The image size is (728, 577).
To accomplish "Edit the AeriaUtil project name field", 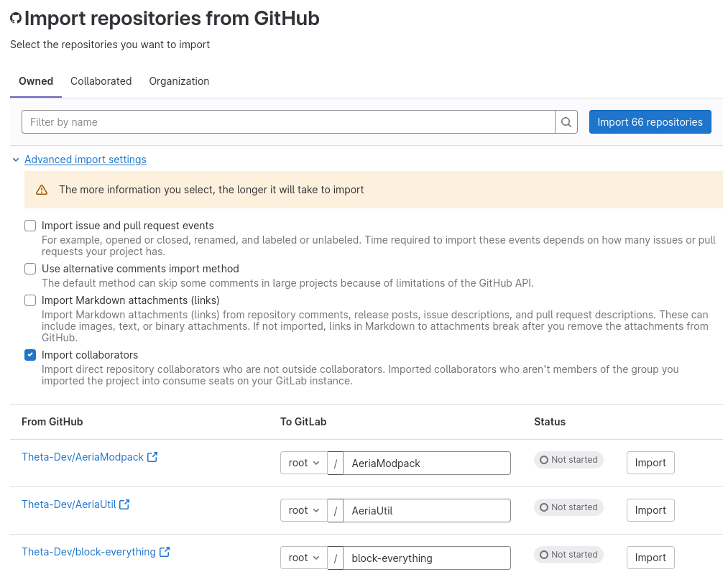I will coord(427,511).
